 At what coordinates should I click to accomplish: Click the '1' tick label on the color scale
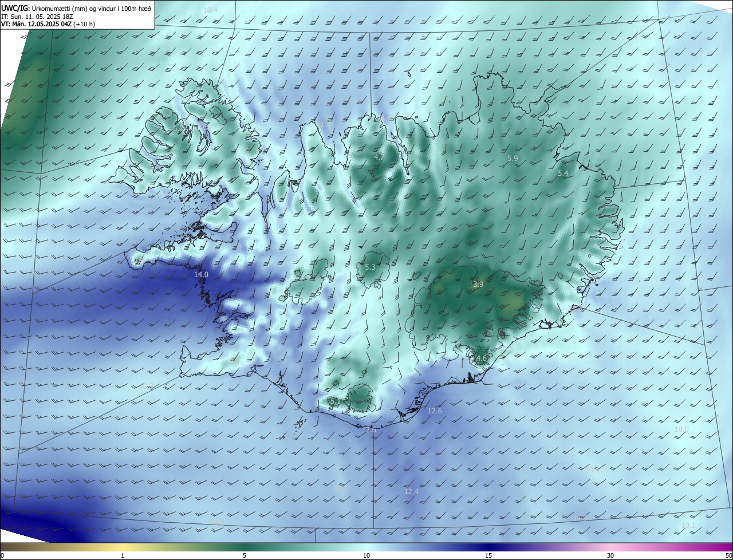tap(123, 555)
